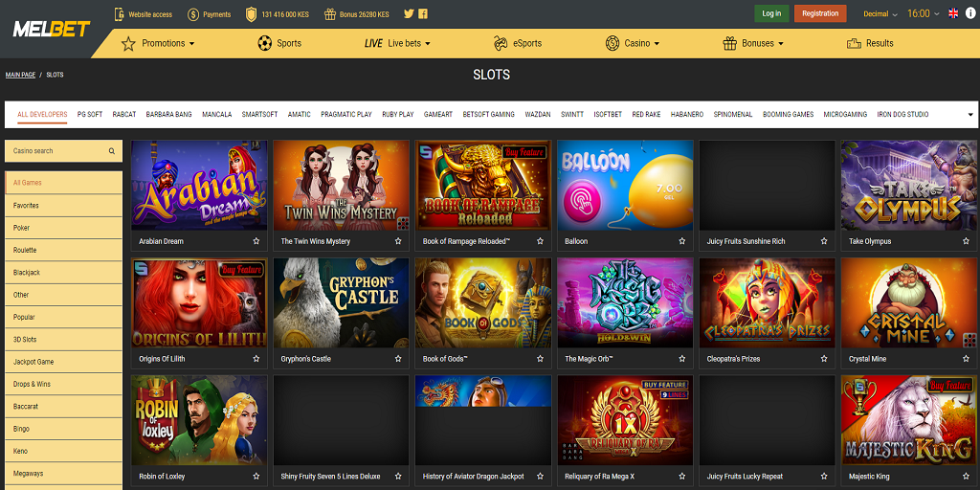Screen dimensions: 980x490
Task: Select the PG SOFT developer tab
Action: 90,115
